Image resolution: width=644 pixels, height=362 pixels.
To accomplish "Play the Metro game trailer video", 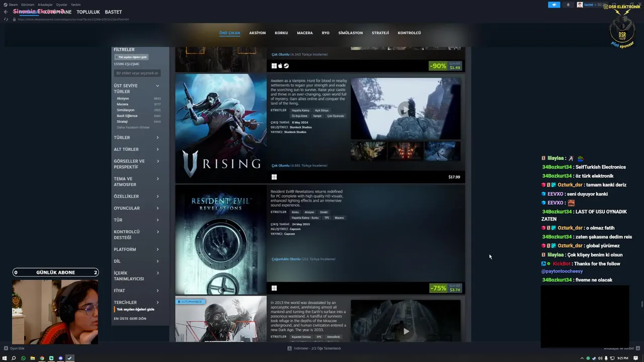I will [x=406, y=331].
